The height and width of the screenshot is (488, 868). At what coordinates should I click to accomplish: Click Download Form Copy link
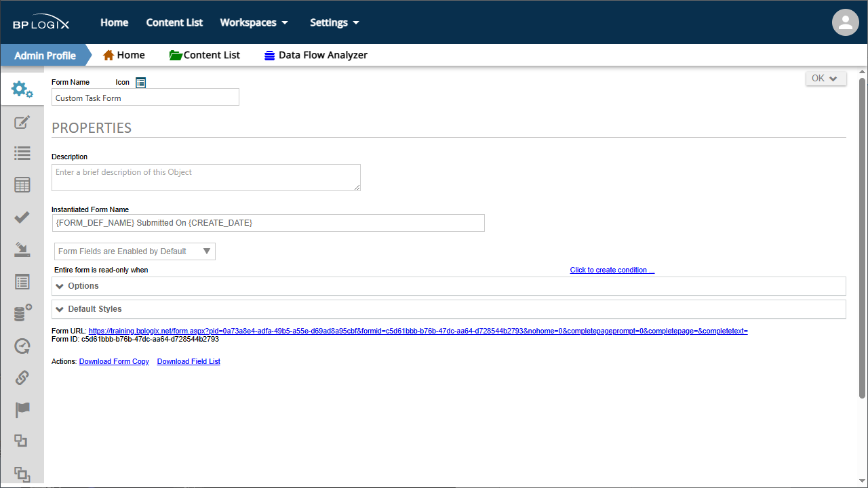114,361
